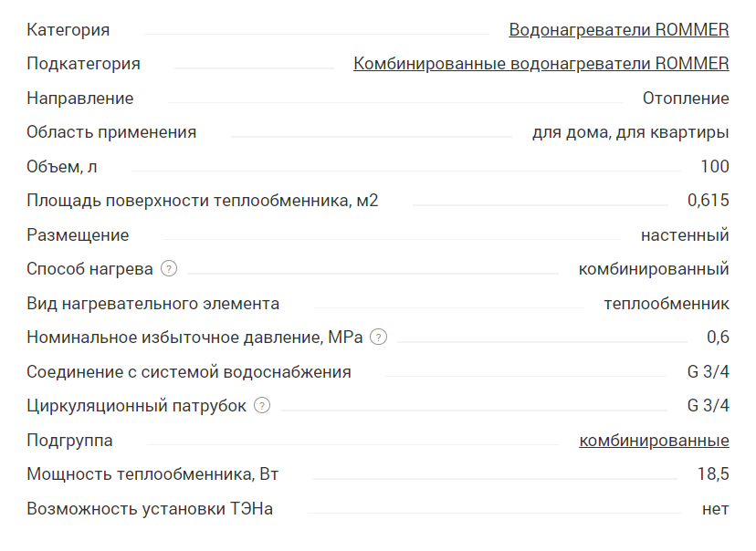
Task: Click the Способ нагрева value комбинированный
Action: 654,269
